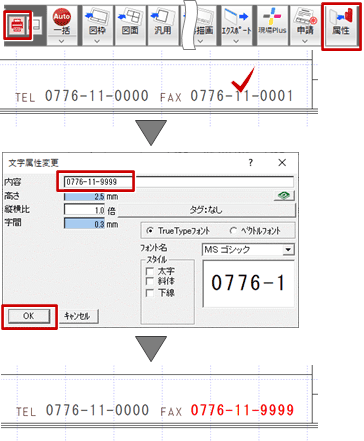
Task: Click OK in 文字属性変更 dialog
Action: pos(29,316)
